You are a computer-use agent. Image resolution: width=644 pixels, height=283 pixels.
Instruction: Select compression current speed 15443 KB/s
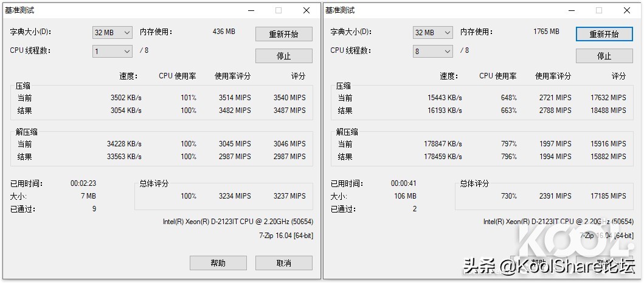coord(445,98)
